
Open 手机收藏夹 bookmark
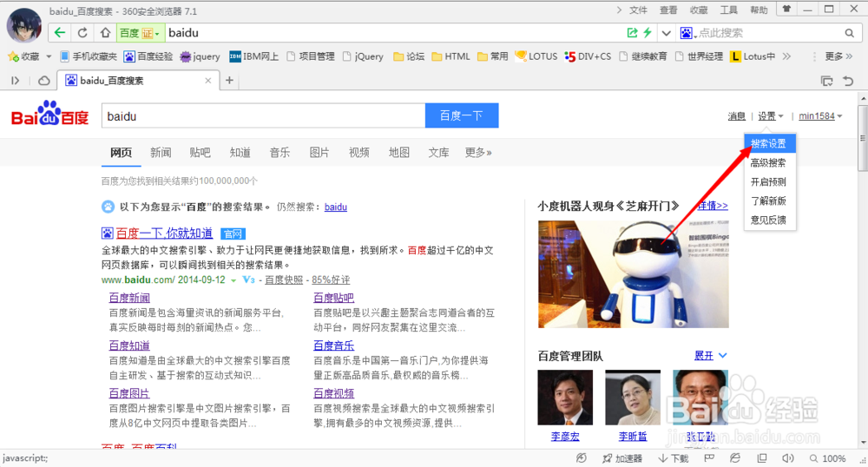pos(89,56)
